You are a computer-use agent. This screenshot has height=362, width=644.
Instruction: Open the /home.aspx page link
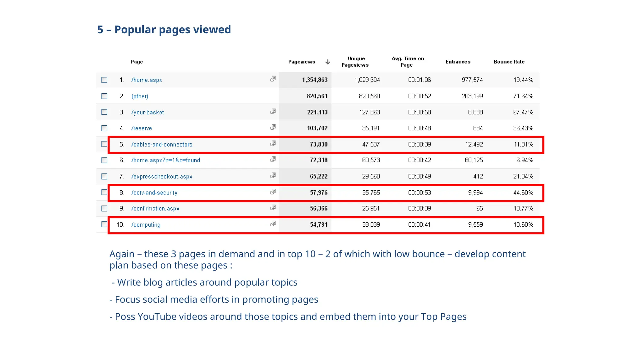click(x=147, y=80)
